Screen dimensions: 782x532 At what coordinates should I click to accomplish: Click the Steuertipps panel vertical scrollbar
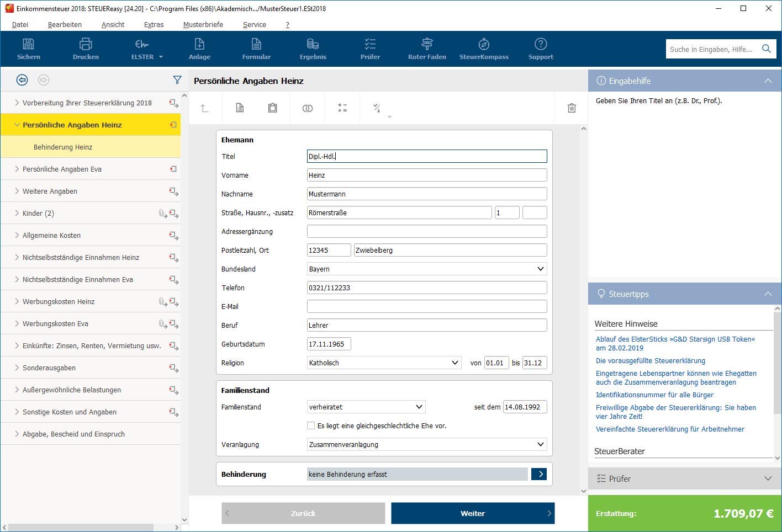tap(778, 363)
